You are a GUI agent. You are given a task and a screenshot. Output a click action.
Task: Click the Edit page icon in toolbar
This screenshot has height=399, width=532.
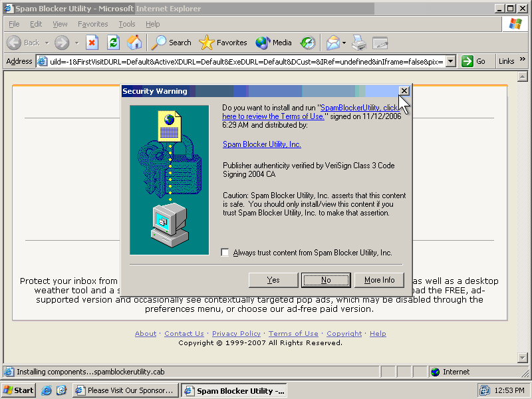(380, 43)
